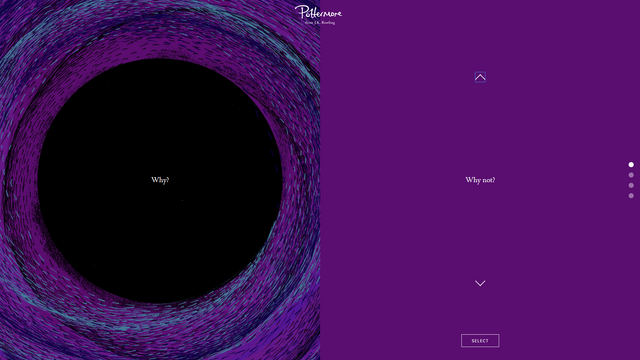Image resolution: width=640 pixels, height=360 pixels.
Task: Open the "from J.K. Rowling" subtitle link
Action: point(320,23)
